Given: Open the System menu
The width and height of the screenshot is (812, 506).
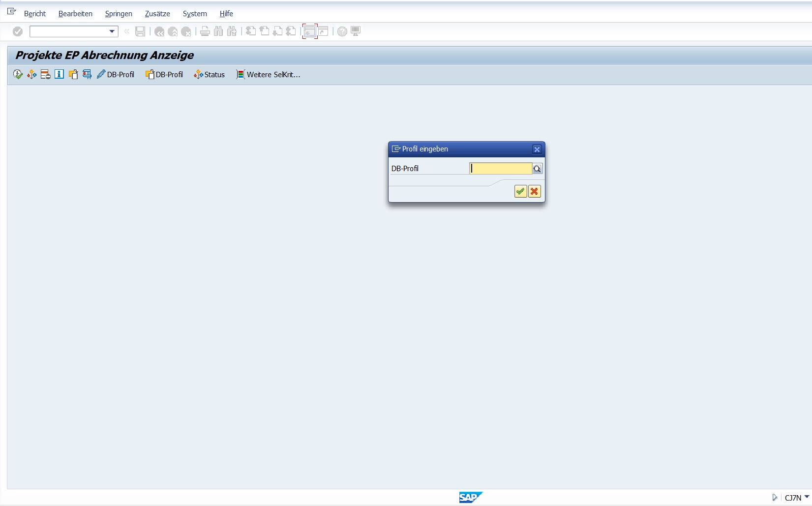Looking at the screenshot, I should pyautogui.click(x=195, y=14).
